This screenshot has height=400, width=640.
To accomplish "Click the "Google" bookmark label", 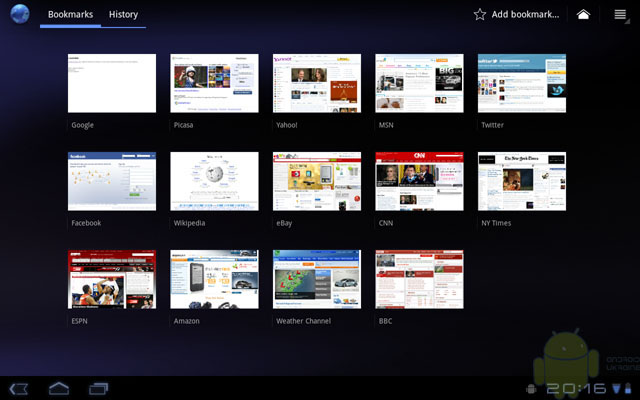I will pyautogui.click(x=82, y=125).
